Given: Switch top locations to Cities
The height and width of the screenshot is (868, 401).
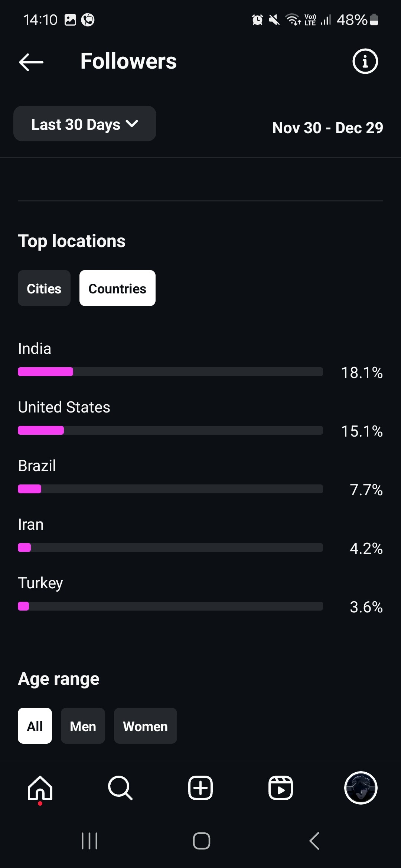Looking at the screenshot, I should 44,288.
